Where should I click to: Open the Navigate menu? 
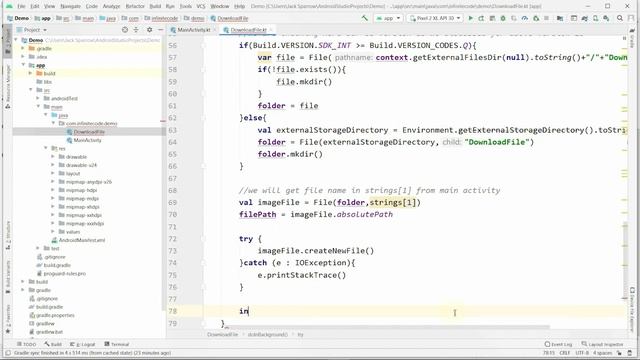click(x=70, y=6)
